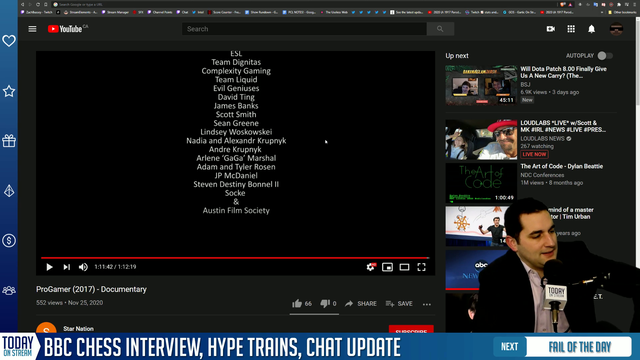This screenshot has height=360, width=640.
Task: Click the LOUDLABS NEWS channel name
Action: tap(542, 139)
